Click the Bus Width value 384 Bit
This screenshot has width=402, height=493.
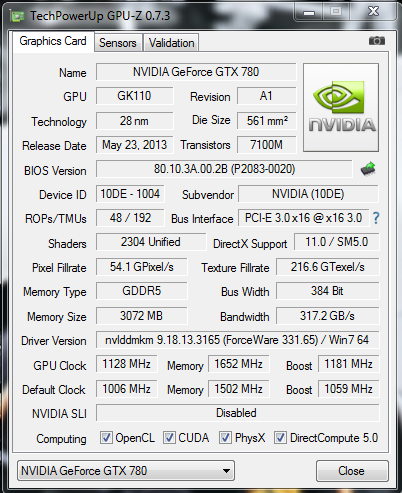pyautogui.click(x=328, y=291)
